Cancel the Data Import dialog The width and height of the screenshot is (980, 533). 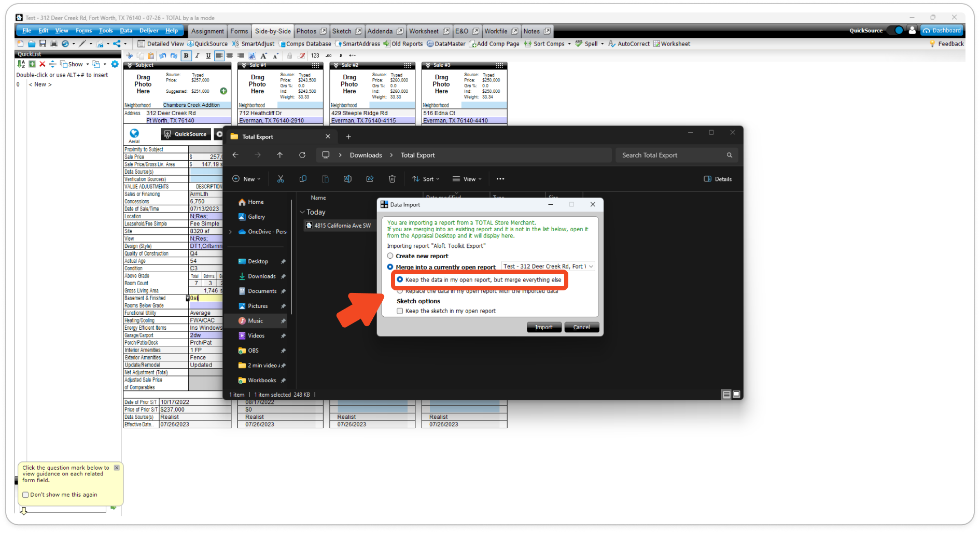(582, 327)
